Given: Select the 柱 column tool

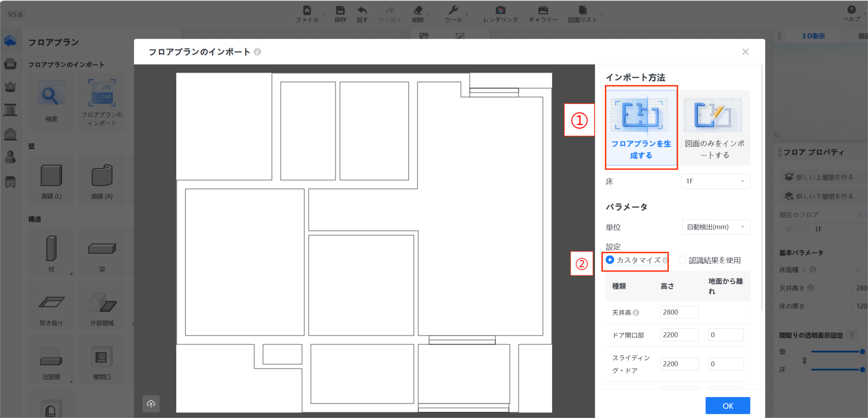Looking at the screenshot, I should coord(51,253).
